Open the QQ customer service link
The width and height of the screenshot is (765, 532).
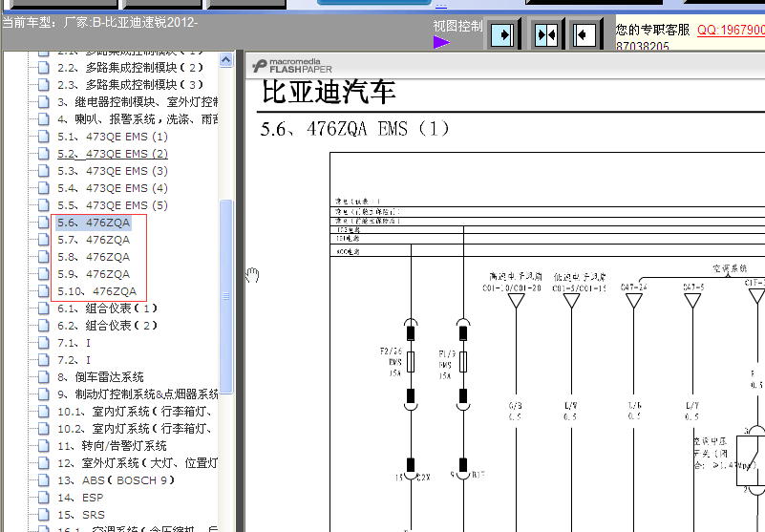pos(731,30)
